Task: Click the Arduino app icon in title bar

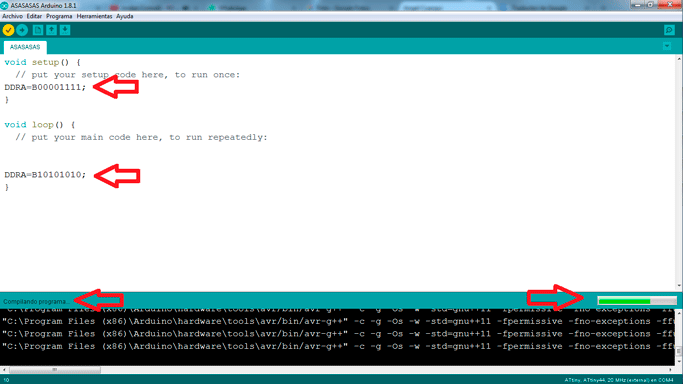Action: 4,6
